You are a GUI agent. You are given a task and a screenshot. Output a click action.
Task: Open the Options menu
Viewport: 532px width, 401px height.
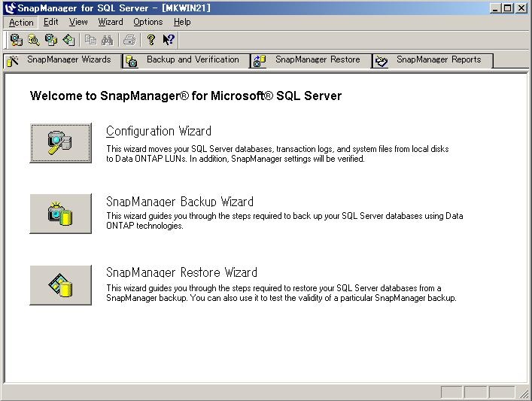coord(148,22)
